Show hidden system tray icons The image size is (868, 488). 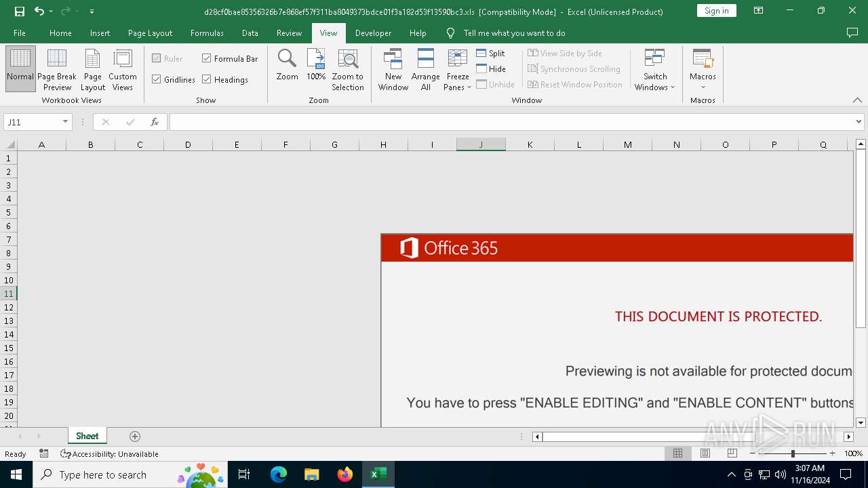pos(731,474)
